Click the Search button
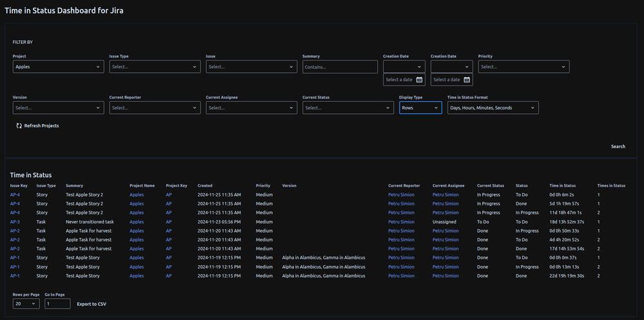This screenshot has height=320, width=644. pos(618,146)
